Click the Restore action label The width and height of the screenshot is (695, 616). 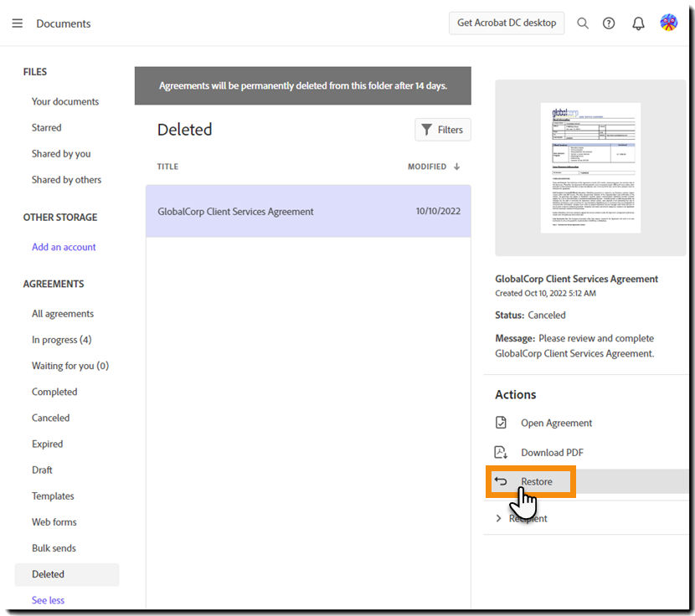(x=536, y=481)
